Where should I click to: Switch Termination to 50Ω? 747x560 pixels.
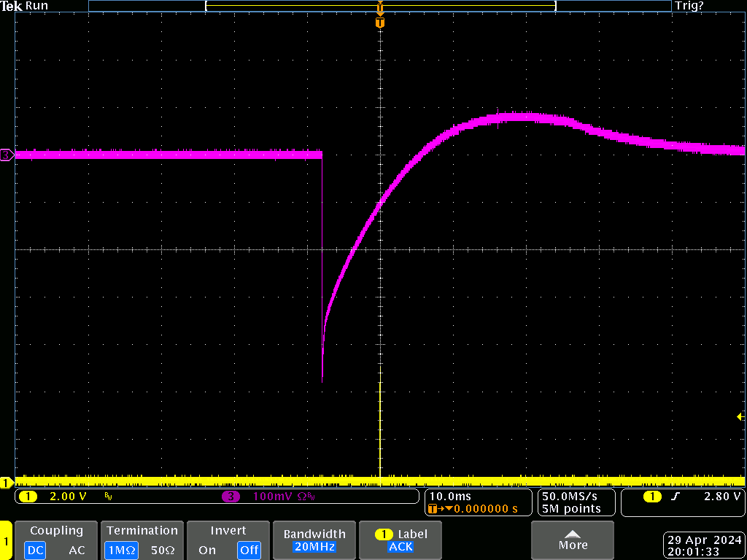pyautogui.click(x=163, y=550)
